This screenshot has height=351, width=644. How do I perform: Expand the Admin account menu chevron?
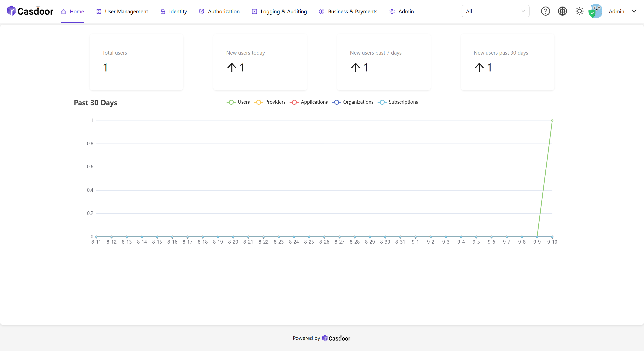click(634, 11)
